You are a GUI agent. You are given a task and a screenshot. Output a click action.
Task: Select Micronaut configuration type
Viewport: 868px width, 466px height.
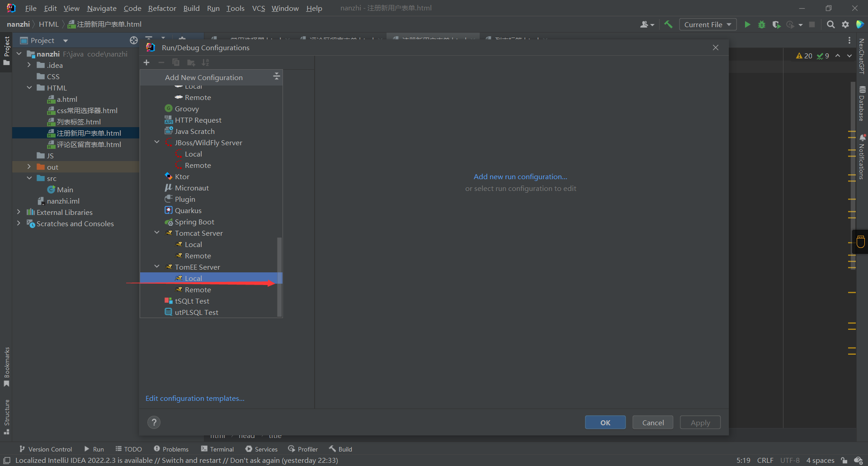(187, 188)
